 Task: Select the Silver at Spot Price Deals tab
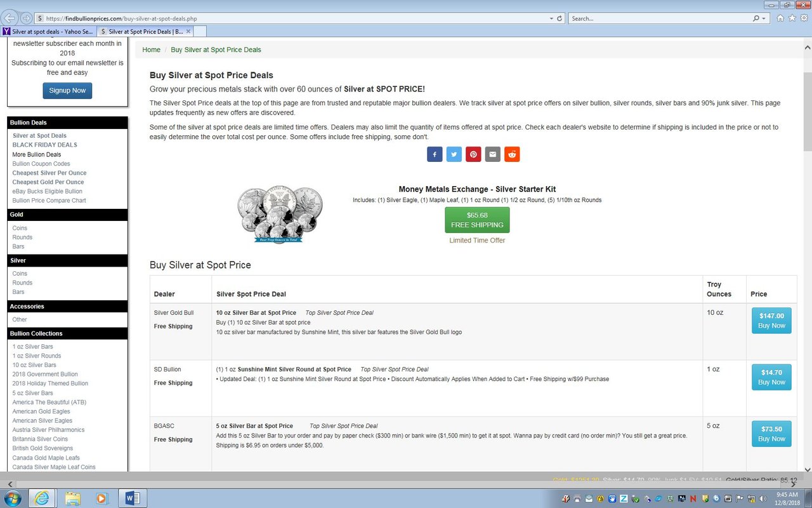pyautogui.click(x=145, y=31)
